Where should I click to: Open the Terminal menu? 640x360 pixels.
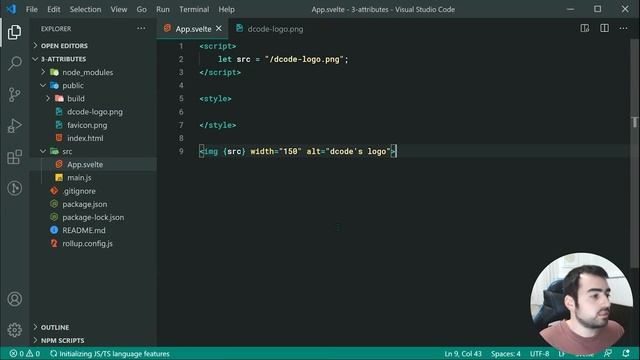coord(194,9)
